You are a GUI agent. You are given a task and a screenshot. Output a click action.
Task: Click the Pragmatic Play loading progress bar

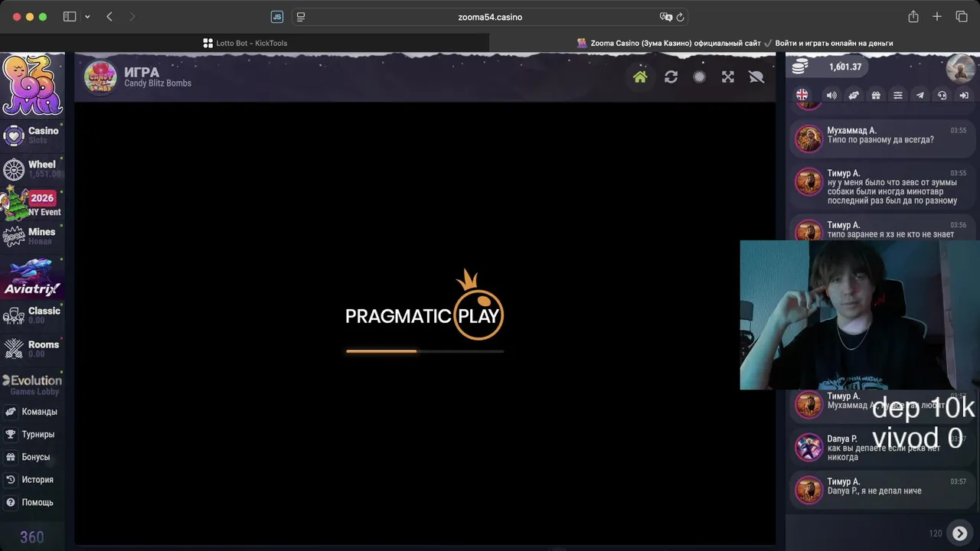coord(425,351)
